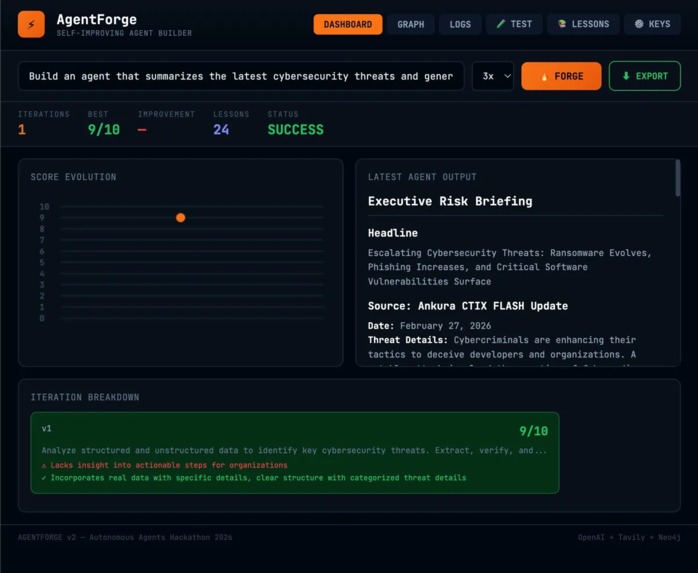Click the flame icon on Forge button

(x=544, y=77)
